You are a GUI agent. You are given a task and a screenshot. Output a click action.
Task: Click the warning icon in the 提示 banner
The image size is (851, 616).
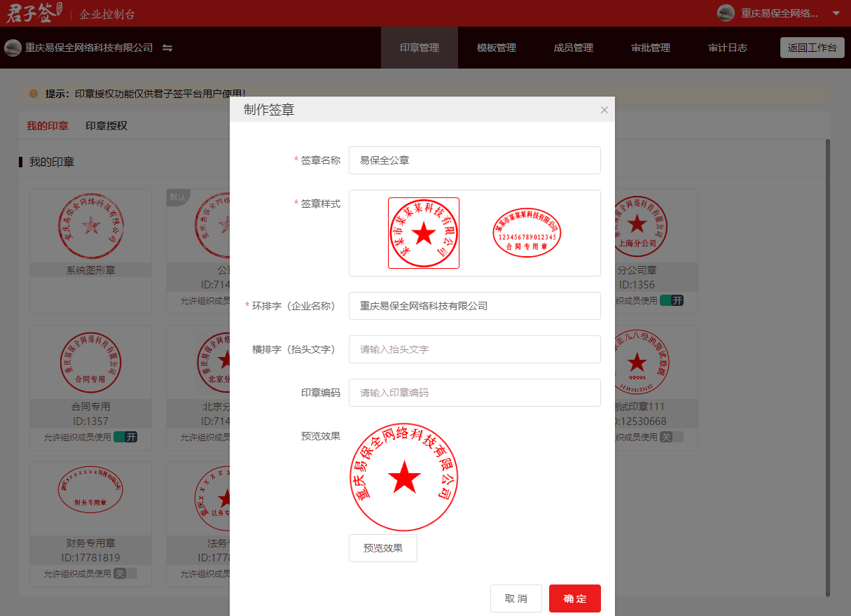(x=34, y=93)
